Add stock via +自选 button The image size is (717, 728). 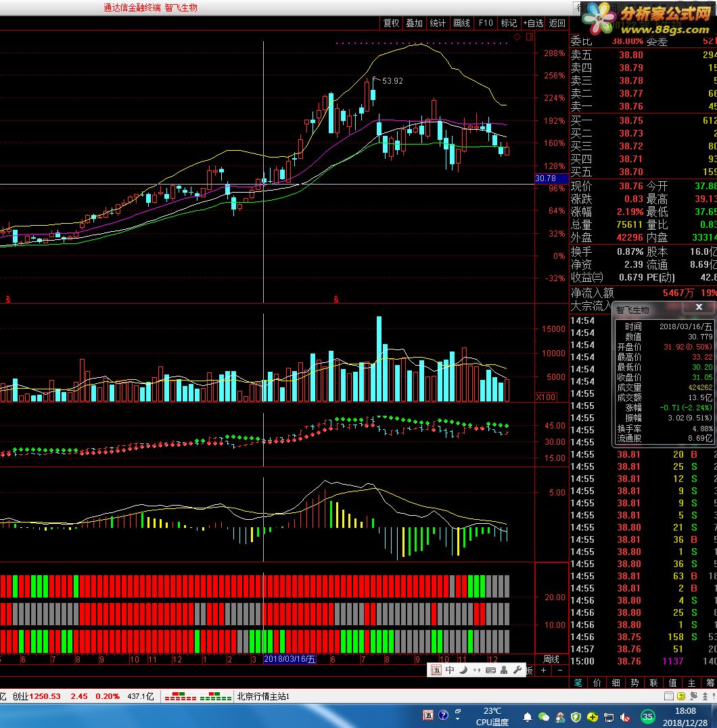tap(533, 23)
